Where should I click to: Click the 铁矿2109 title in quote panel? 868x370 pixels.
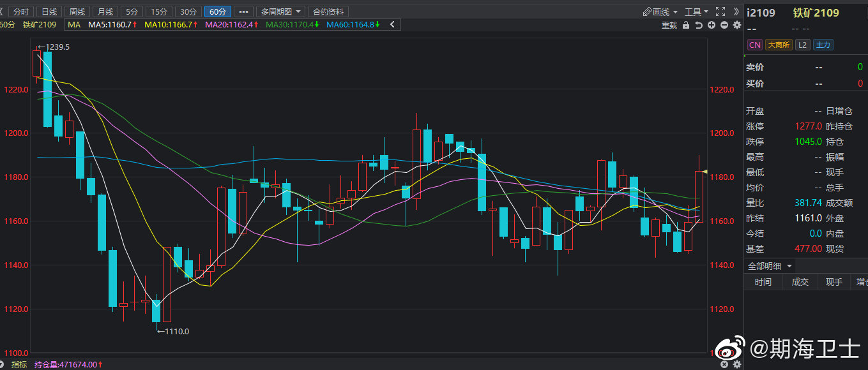pos(816,13)
